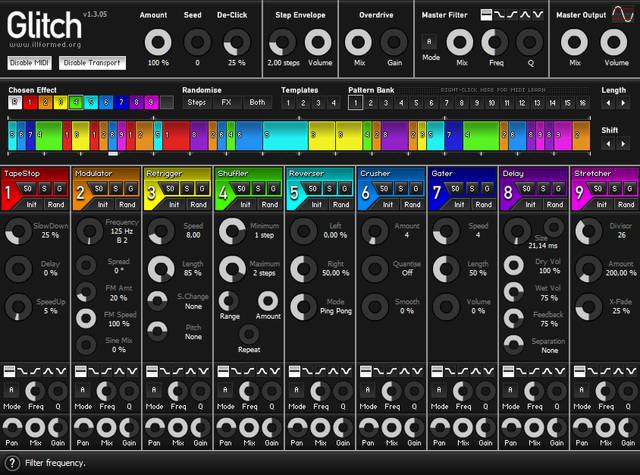The height and width of the screenshot is (475, 640).
Task: Select Pattern Bank slot 1
Action: click(x=356, y=103)
